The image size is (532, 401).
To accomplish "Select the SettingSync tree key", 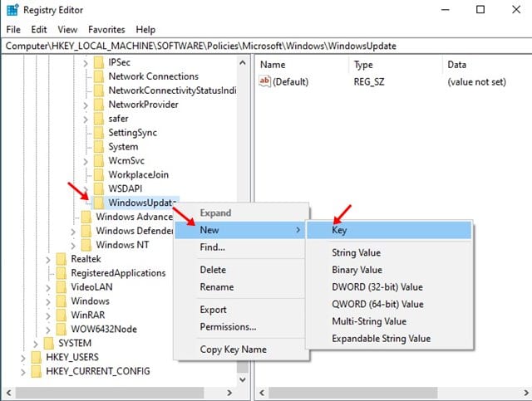I will (132, 133).
